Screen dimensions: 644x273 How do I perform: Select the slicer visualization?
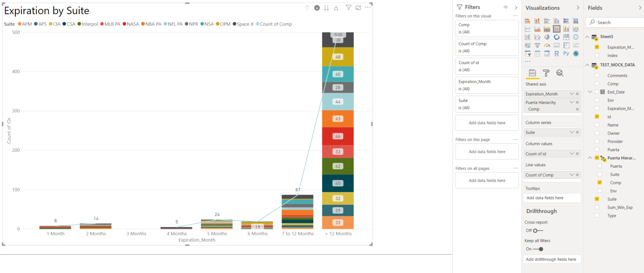point(527,54)
